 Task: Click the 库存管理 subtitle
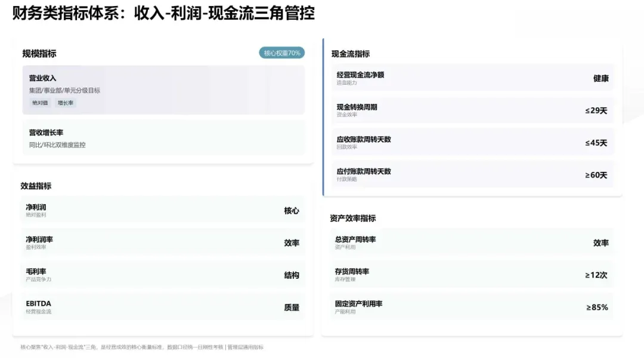pos(345,279)
